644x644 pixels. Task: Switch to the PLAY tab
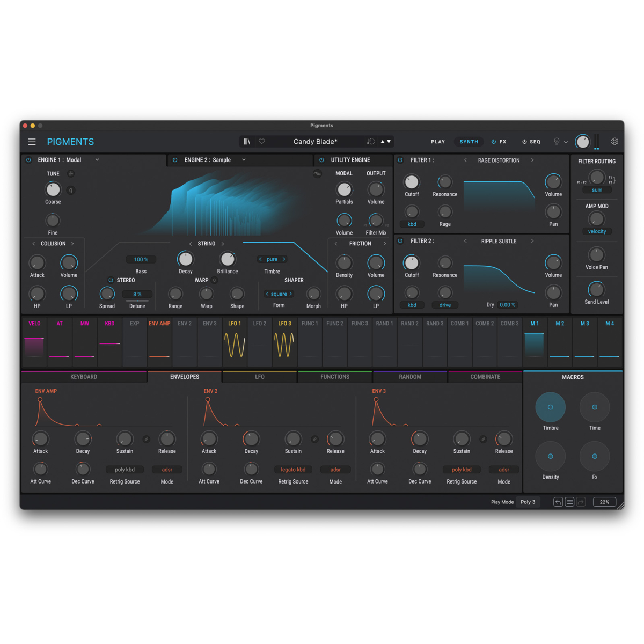pyautogui.click(x=438, y=141)
